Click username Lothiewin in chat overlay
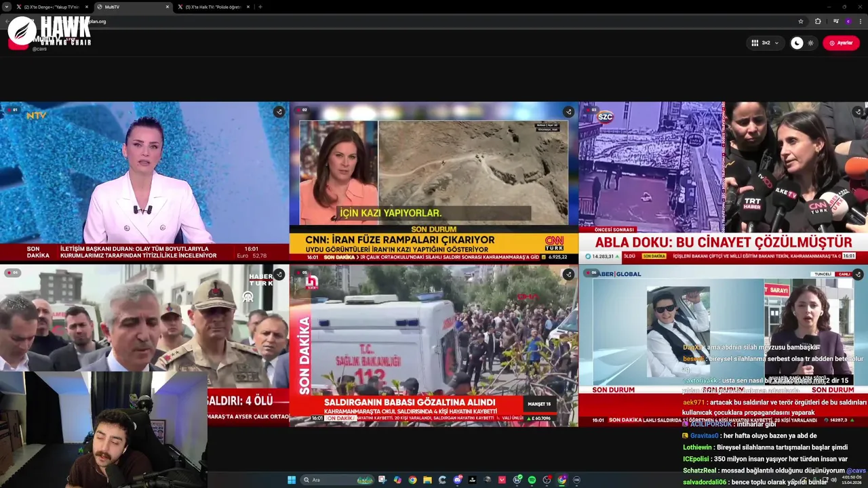 point(698,447)
